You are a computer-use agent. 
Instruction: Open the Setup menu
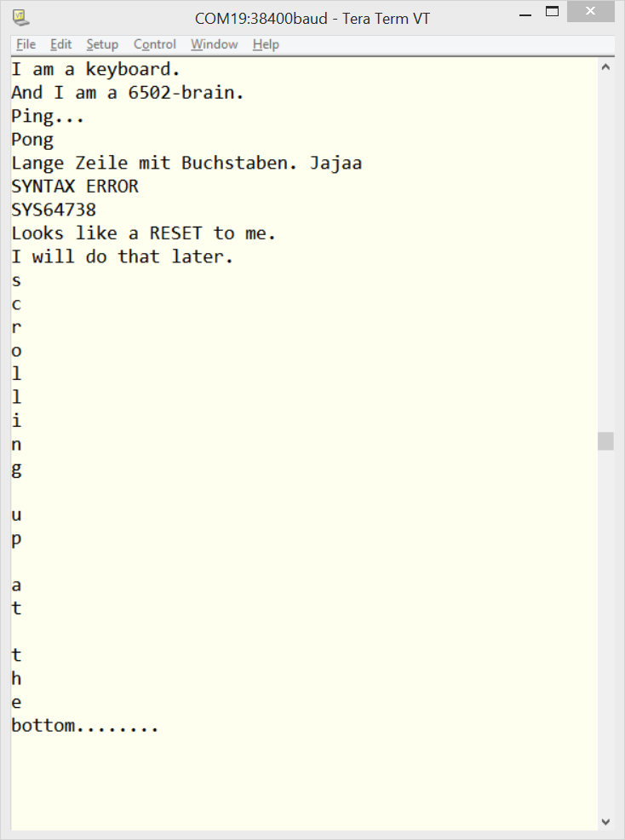pos(102,44)
